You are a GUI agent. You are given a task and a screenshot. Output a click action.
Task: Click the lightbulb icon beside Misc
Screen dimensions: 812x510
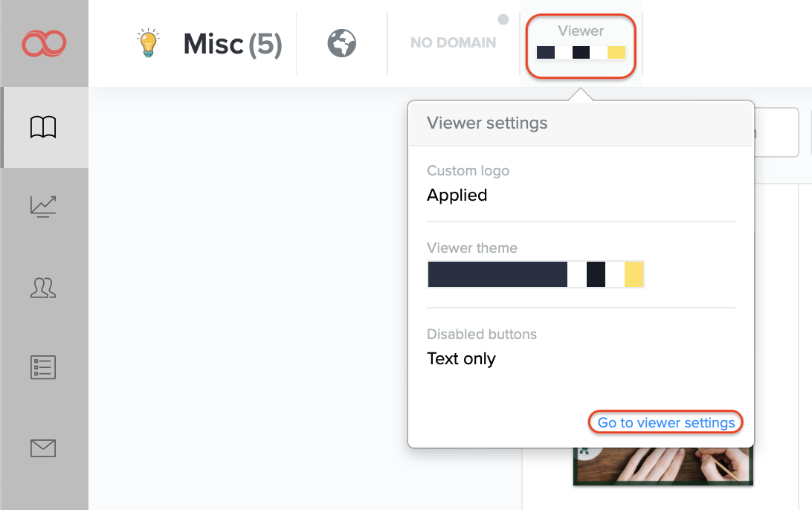(149, 44)
